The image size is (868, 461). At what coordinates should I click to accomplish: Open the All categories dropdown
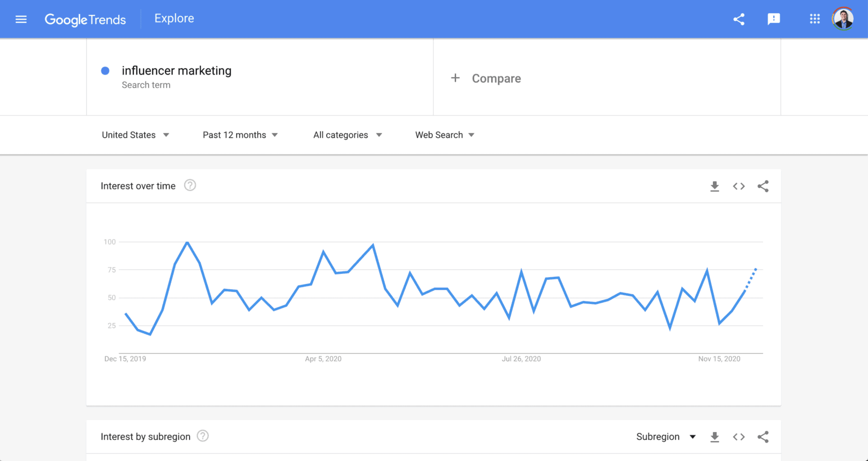tap(347, 135)
